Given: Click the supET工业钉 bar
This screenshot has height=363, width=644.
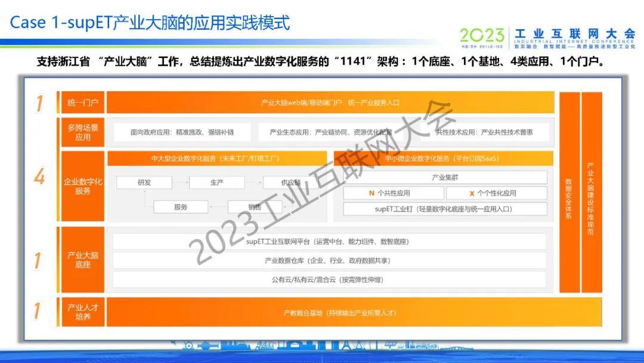Looking at the screenshot, I should point(445,209).
